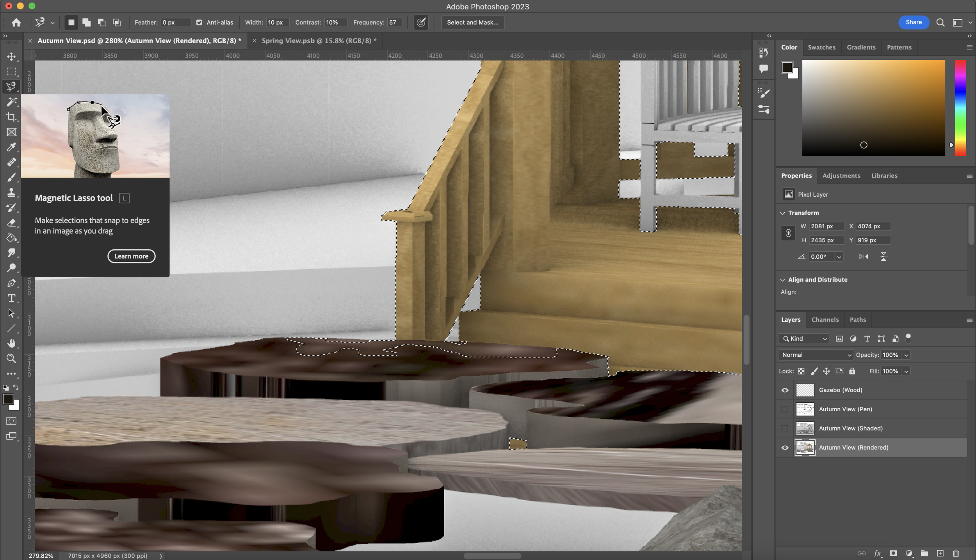Select the Line tool
Screen dimensions: 976x560
pos(11,328)
